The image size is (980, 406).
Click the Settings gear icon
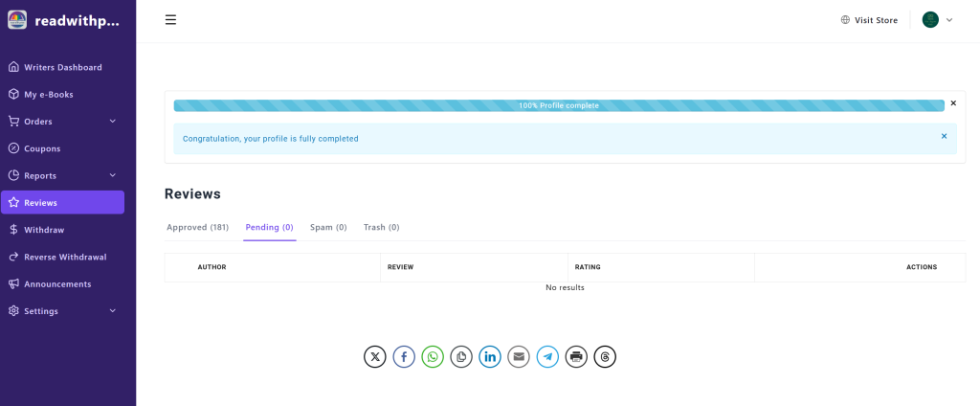pyautogui.click(x=13, y=311)
